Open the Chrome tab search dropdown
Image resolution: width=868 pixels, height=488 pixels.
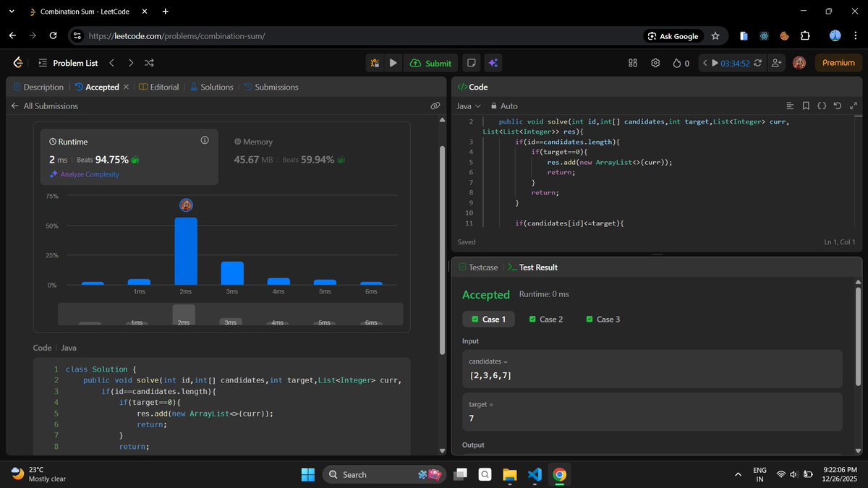(x=11, y=12)
